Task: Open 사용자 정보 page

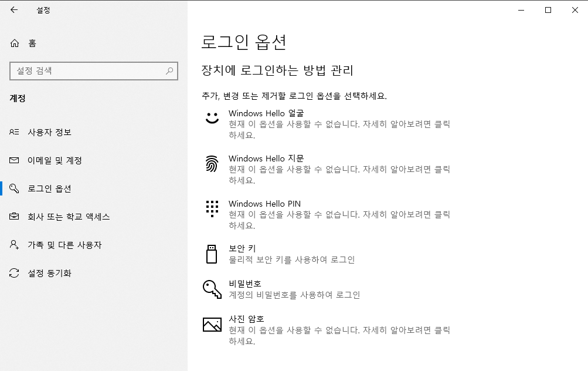Action: pos(94,132)
